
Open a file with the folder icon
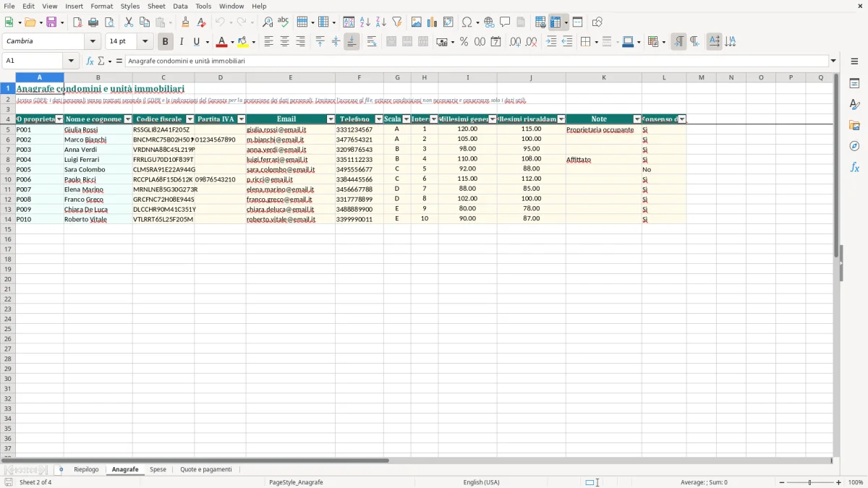[x=30, y=22]
